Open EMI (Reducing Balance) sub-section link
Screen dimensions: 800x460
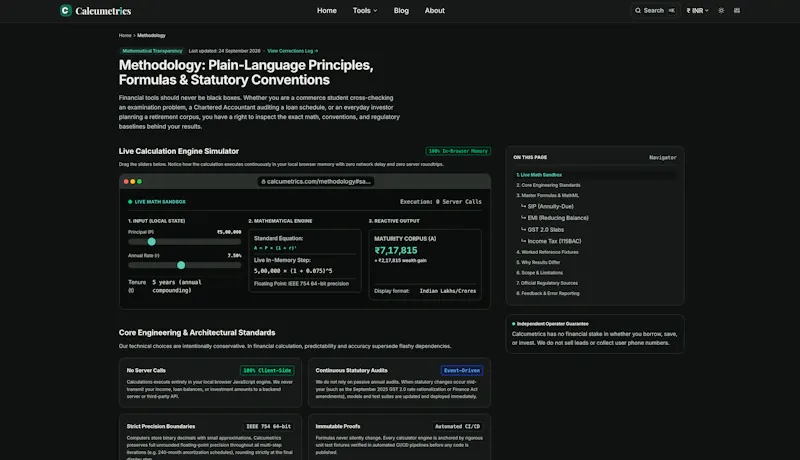click(558, 218)
